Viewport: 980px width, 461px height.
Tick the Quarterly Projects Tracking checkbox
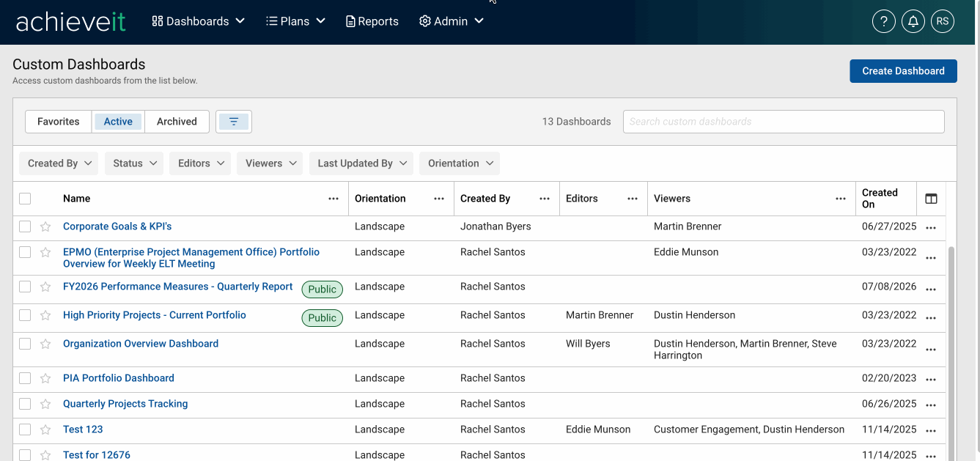click(x=25, y=404)
